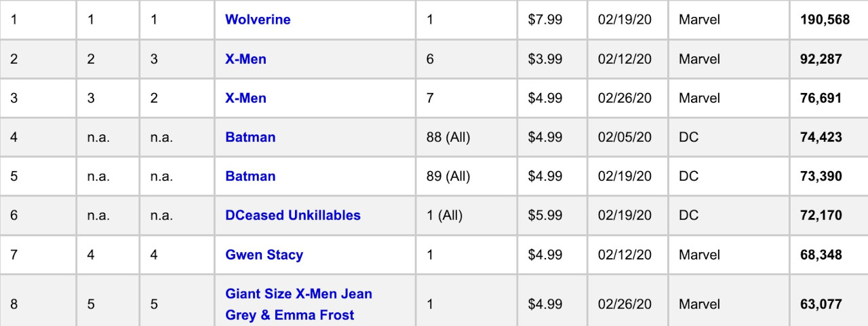
Task: Click the Gwen Stacy title link
Action: click(x=264, y=255)
